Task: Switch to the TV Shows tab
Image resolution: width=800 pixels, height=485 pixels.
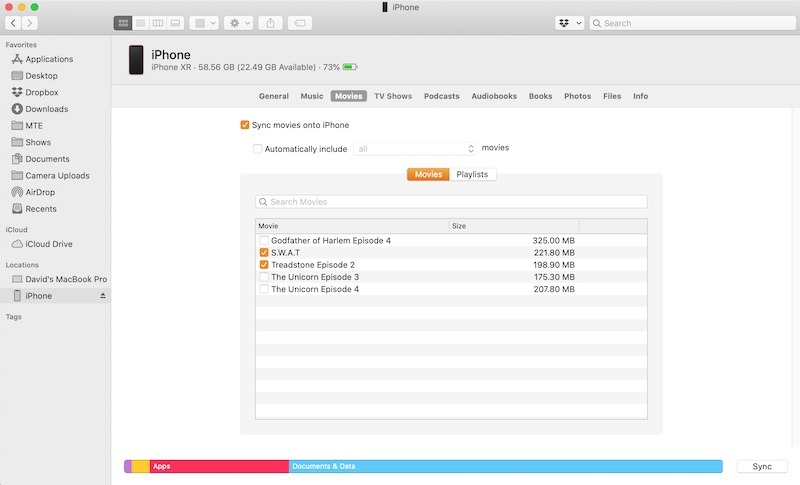Action: [x=393, y=96]
